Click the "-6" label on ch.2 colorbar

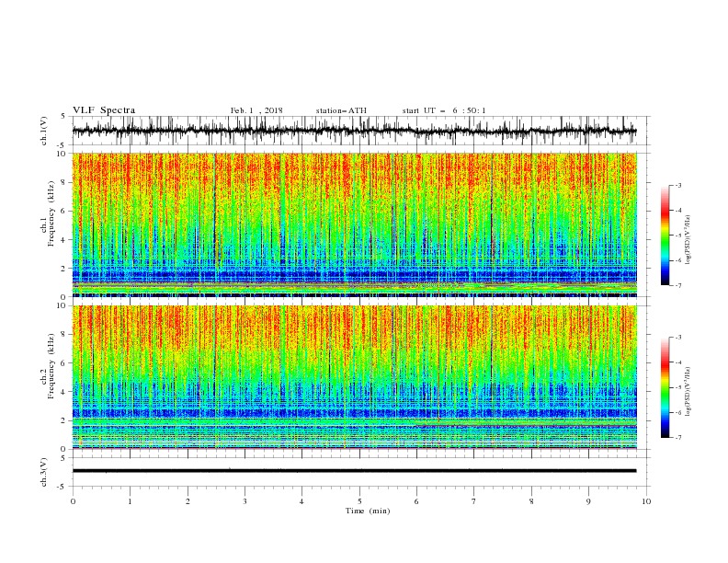678,412
